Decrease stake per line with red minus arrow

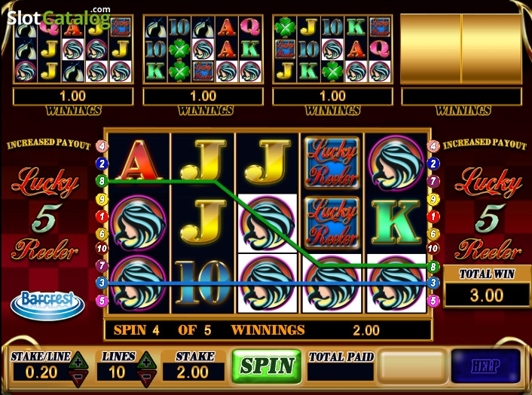coord(78,378)
